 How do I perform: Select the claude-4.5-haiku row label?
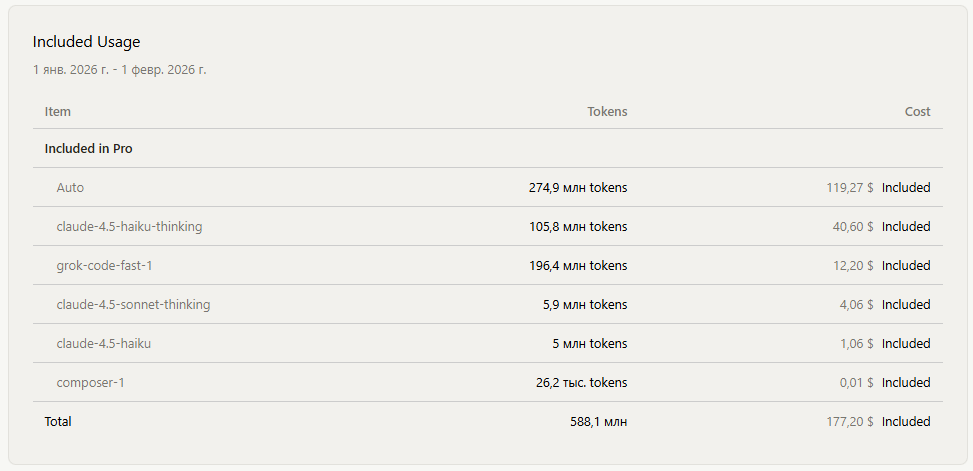pos(104,344)
